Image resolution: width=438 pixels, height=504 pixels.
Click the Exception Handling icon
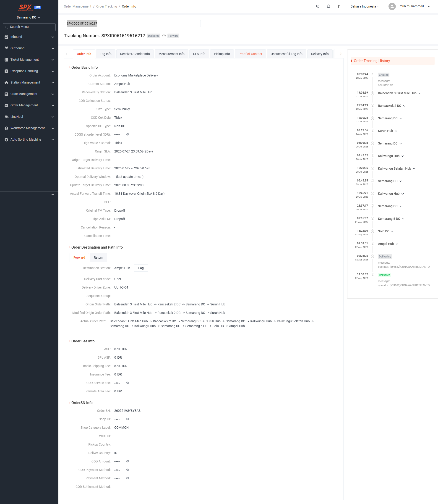[x=6, y=71]
